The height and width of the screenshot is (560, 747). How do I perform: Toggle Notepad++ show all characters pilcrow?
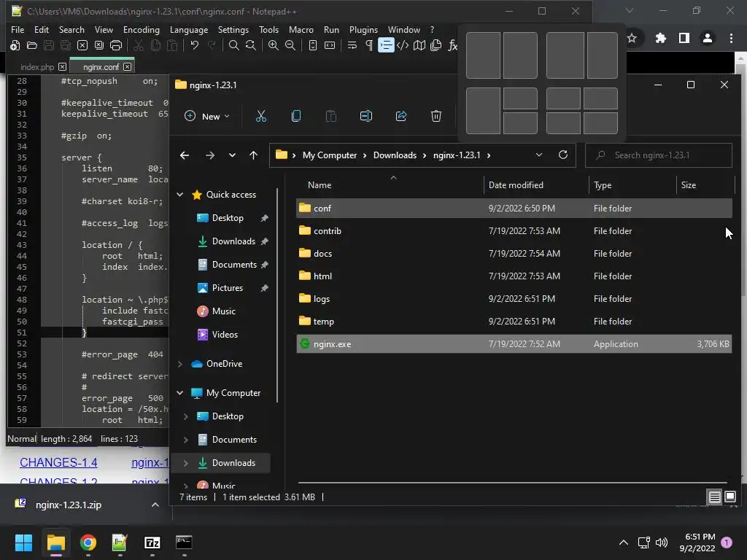coord(368,45)
